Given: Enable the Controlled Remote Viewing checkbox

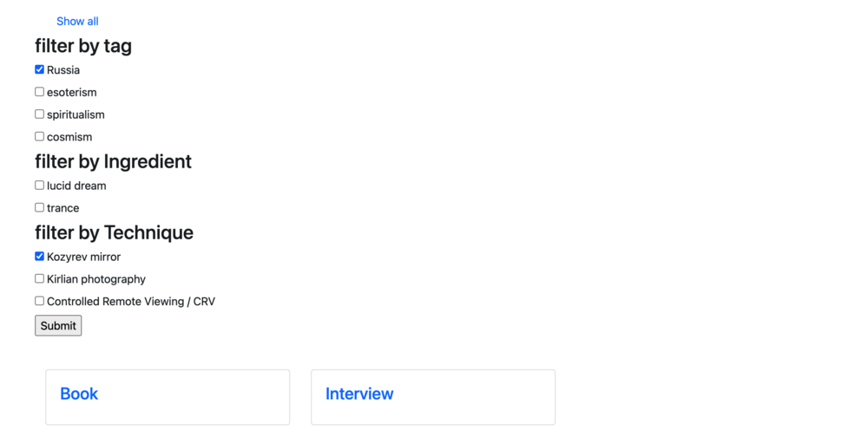Looking at the screenshot, I should tap(39, 302).
